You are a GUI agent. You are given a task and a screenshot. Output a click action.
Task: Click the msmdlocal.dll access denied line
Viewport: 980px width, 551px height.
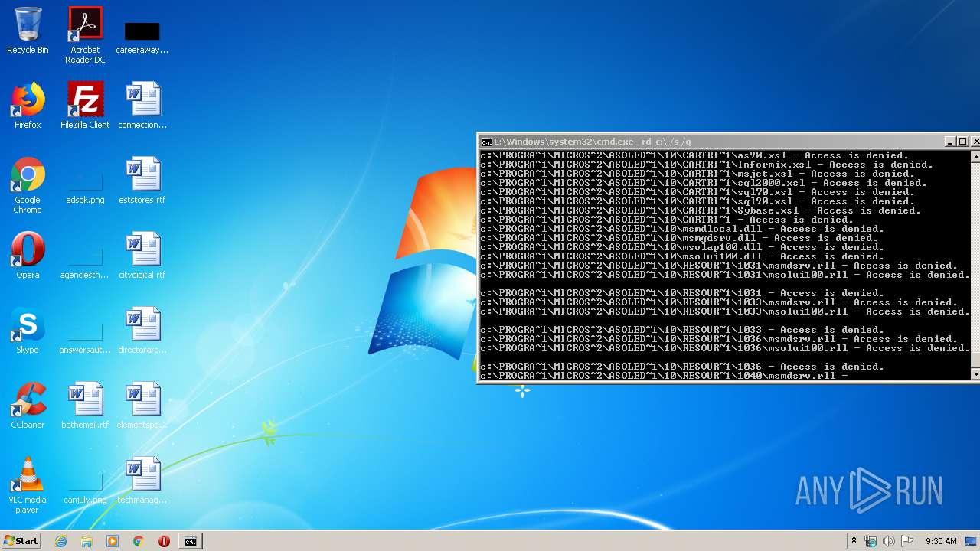(x=682, y=229)
